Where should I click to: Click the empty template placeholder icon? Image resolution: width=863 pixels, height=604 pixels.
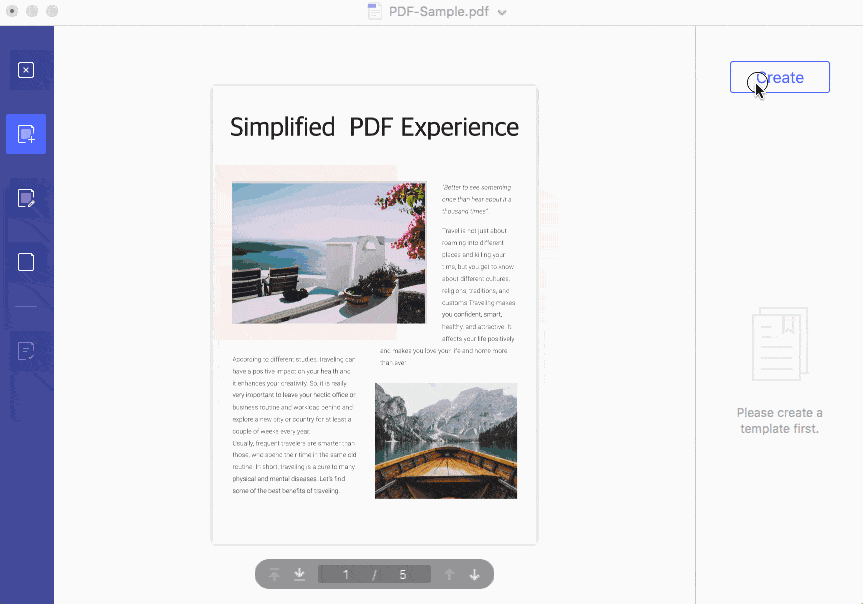coord(779,345)
